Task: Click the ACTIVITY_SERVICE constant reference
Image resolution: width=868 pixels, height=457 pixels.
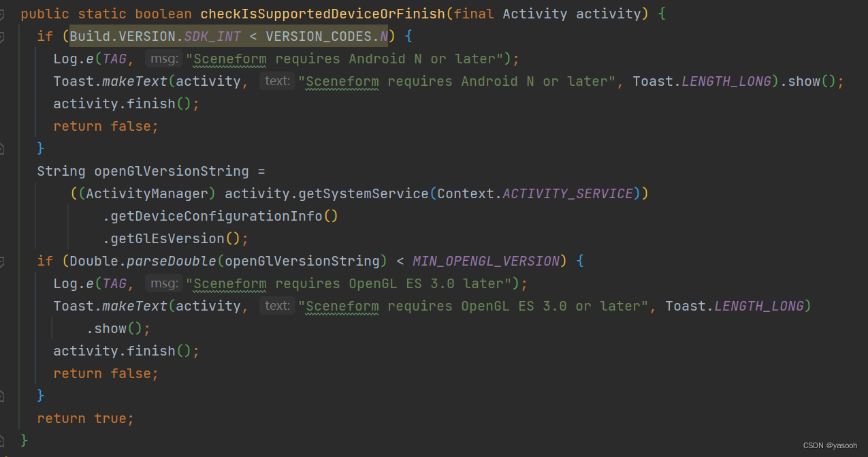Action: point(568,193)
